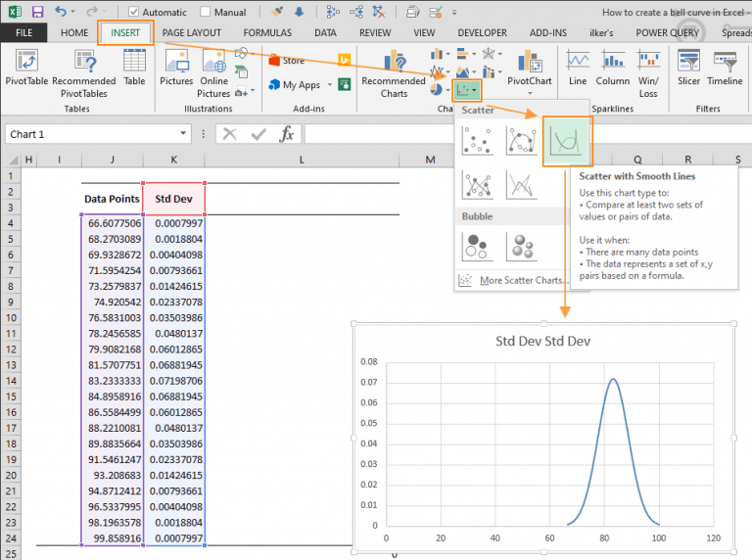Insert Pictures from file
752x560 pixels.
[x=176, y=68]
